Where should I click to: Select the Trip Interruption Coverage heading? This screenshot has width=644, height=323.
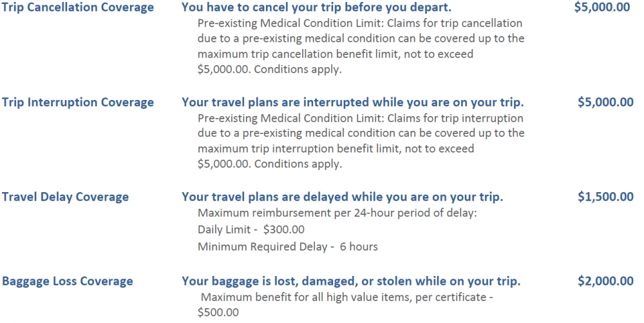[78, 103]
